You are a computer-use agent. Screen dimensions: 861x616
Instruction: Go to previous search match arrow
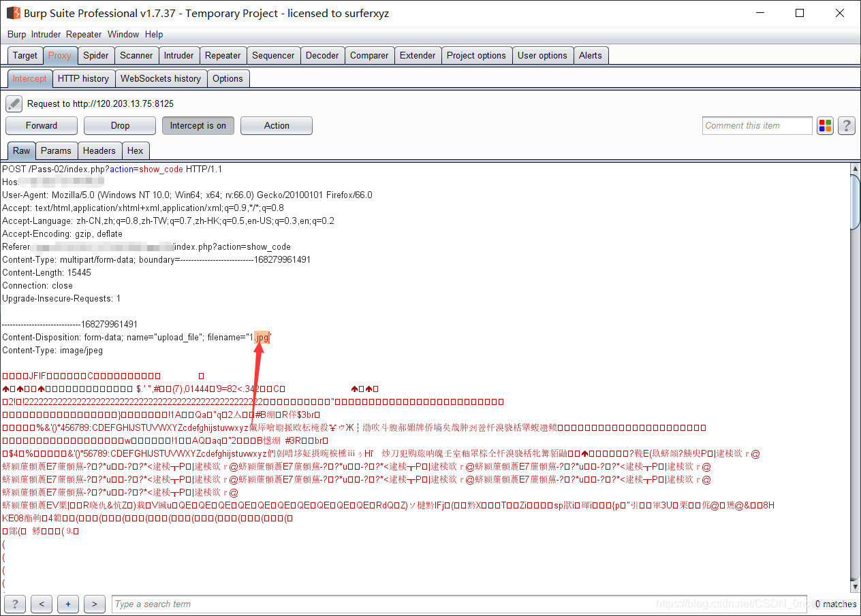pos(42,604)
